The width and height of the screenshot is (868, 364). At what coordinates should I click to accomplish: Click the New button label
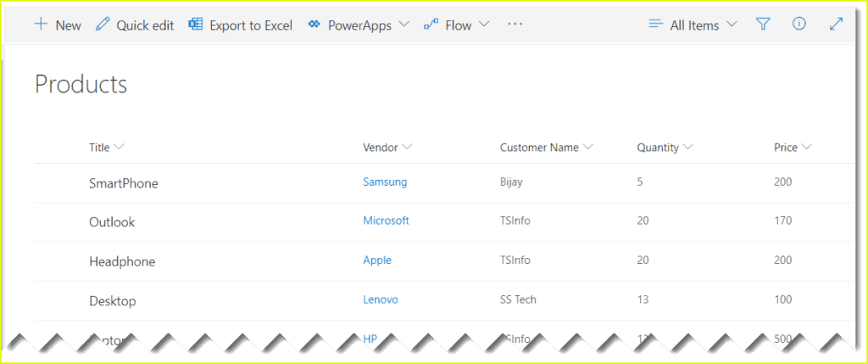tap(68, 25)
